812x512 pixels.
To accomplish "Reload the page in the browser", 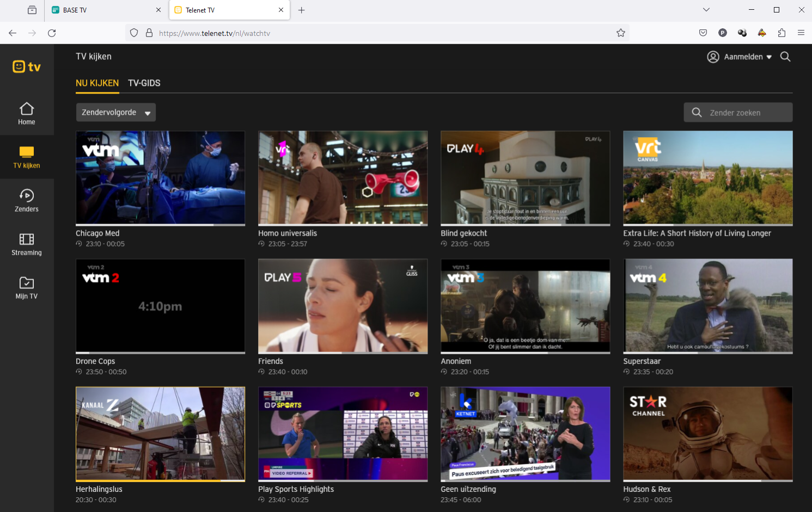I will 52,33.
